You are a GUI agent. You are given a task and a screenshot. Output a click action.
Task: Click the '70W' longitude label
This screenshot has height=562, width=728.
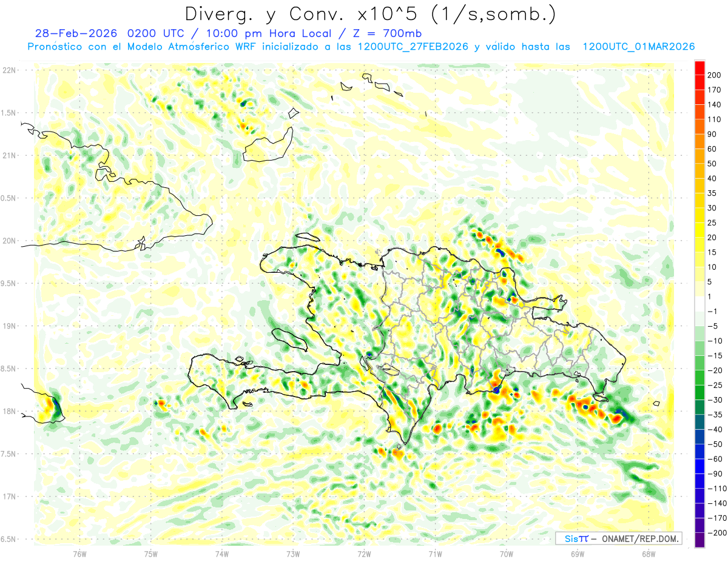coord(506,554)
